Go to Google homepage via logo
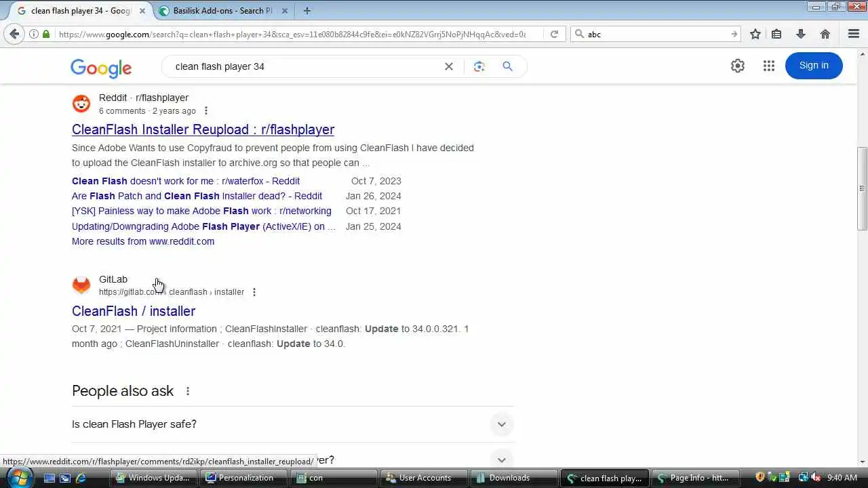This screenshot has height=488, width=868. pos(101,68)
